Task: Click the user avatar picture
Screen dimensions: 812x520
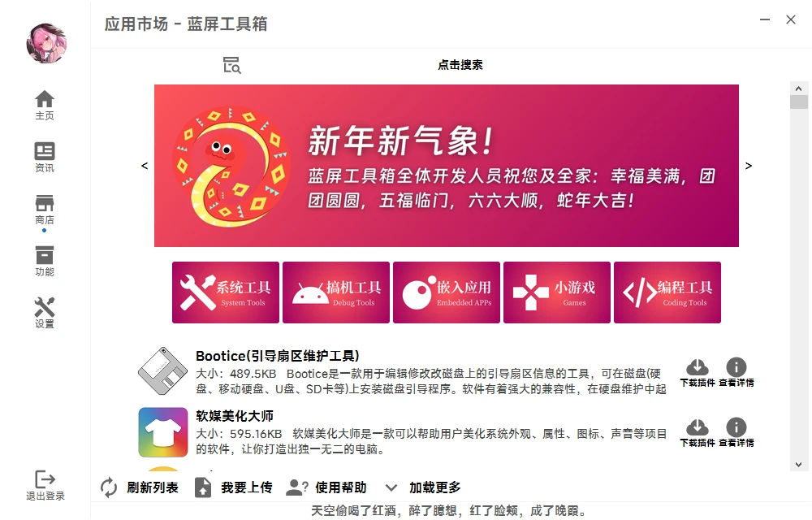Action: (x=46, y=43)
